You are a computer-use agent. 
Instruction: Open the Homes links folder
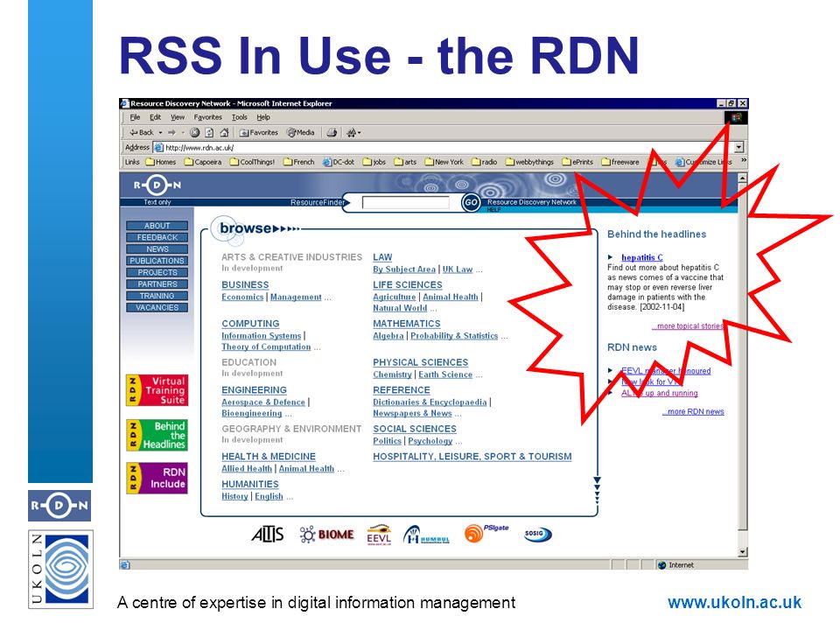coord(161,162)
